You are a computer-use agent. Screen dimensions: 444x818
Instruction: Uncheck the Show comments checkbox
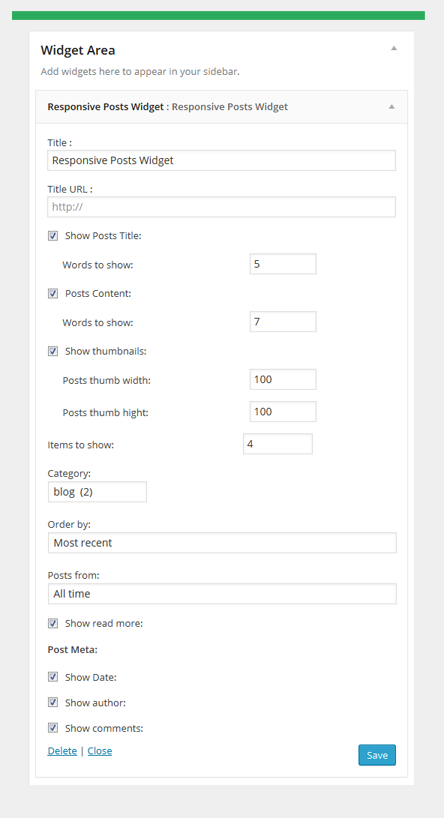coord(53,728)
